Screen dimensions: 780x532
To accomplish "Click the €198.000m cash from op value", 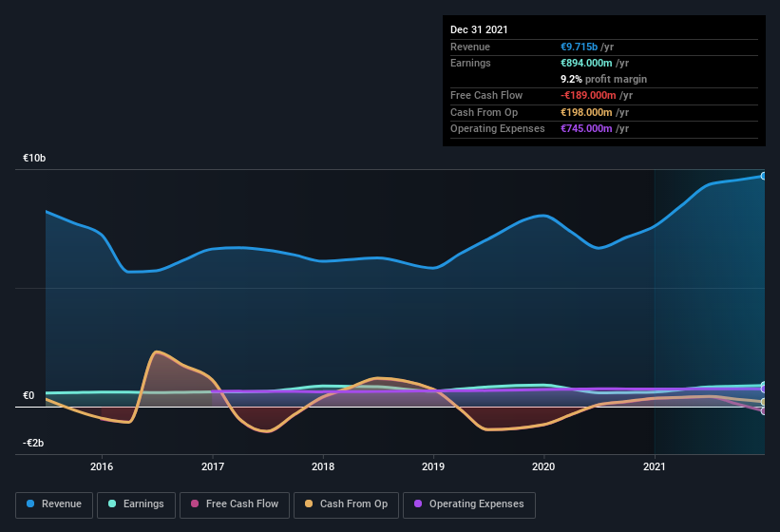I will pos(586,112).
